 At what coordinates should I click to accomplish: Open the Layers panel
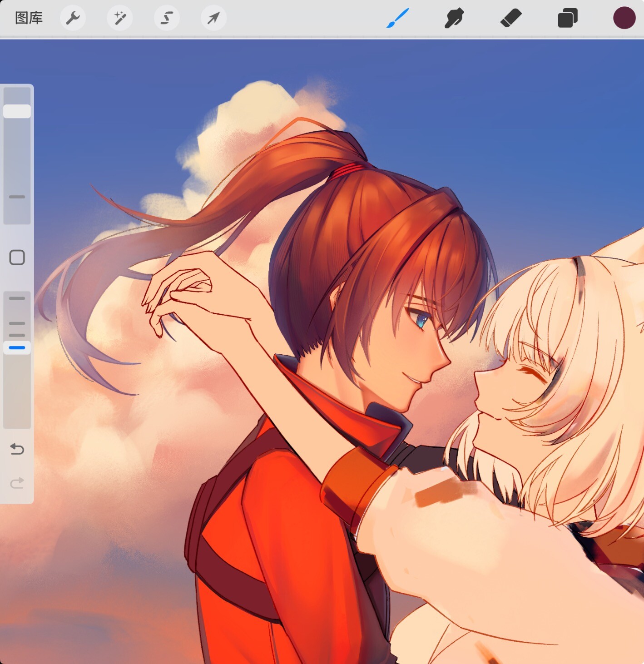pos(568,18)
